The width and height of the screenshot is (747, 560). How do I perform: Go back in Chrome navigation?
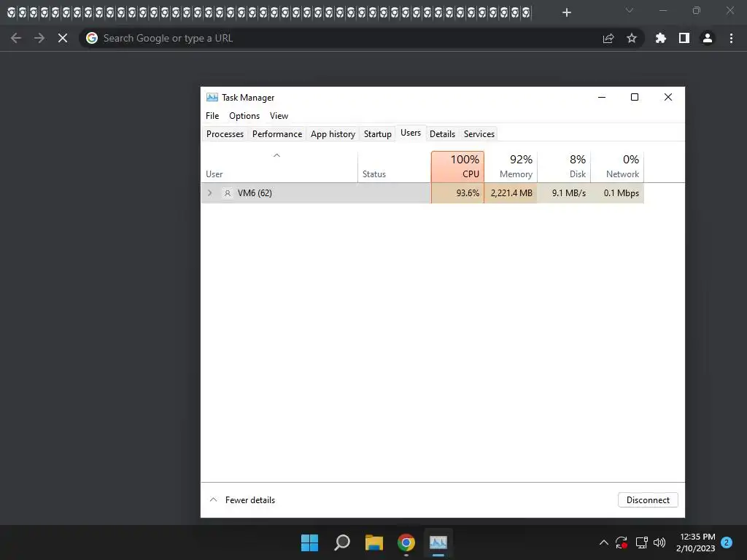click(x=16, y=38)
